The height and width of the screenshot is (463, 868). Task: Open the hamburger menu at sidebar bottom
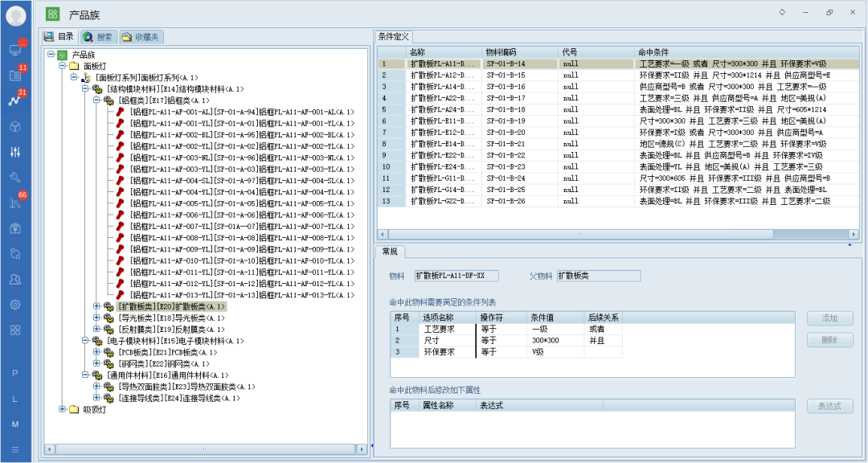coord(15,449)
